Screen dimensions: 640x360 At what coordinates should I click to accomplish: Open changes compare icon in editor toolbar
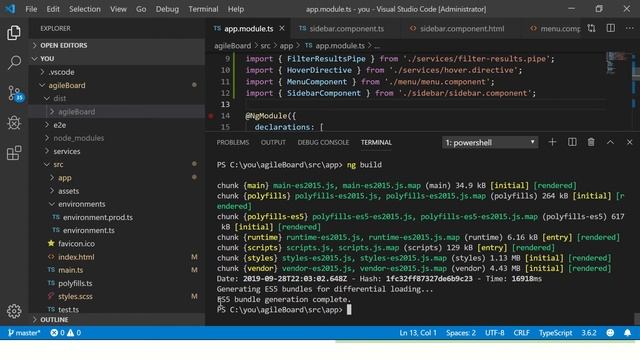click(591, 28)
